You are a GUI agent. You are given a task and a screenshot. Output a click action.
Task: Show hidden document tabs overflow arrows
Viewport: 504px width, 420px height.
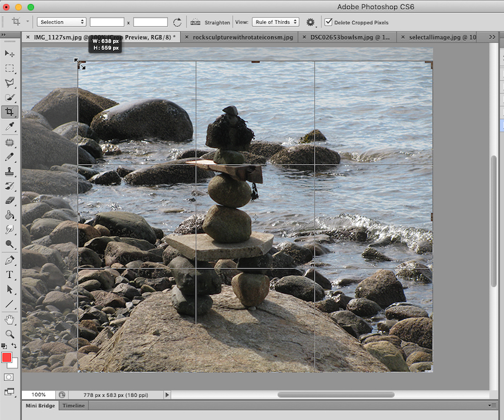tap(492, 37)
